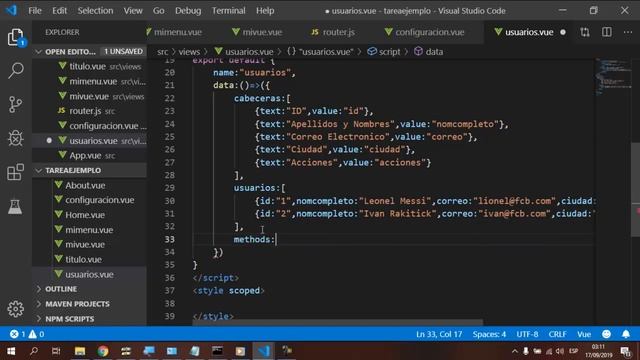This screenshot has width=640, height=360.
Task: Open Windows taskbar search
Action: (x=34, y=351)
